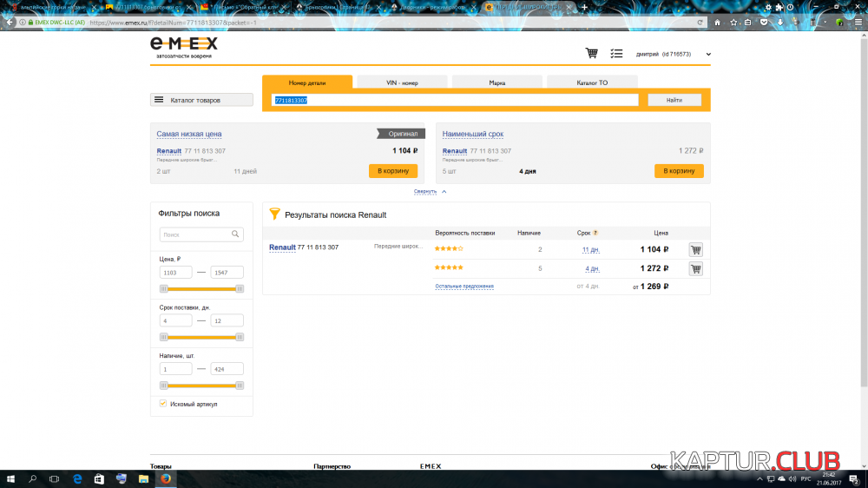Open the orders checklist icon in header

616,54
